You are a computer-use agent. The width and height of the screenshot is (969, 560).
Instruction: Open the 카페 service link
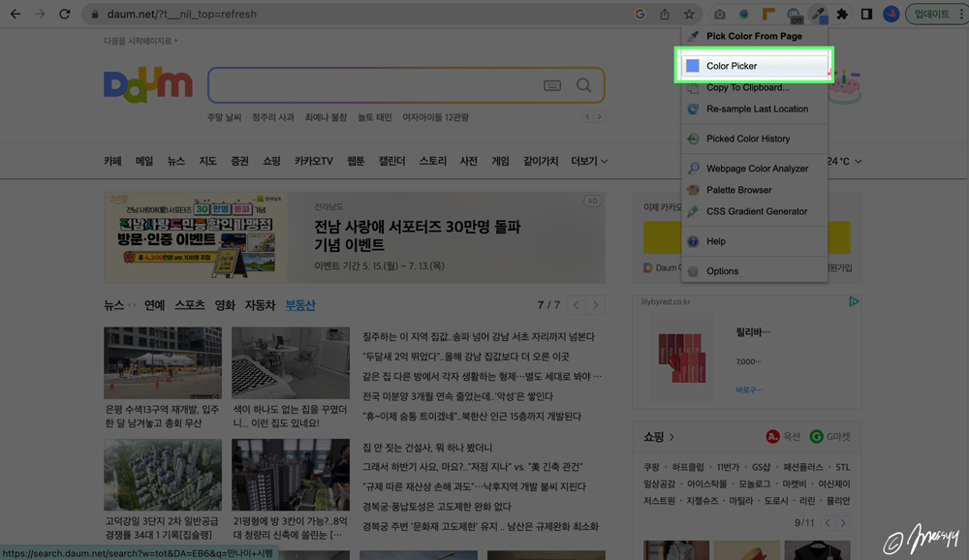(x=112, y=161)
